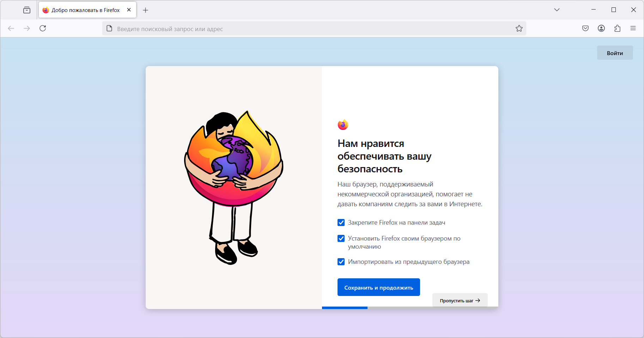Toggle 'Установить Firefox своим браузером по умолчанию' checkbox
Image resolution: width=644 pixels, height=338 pixels.
341,238
